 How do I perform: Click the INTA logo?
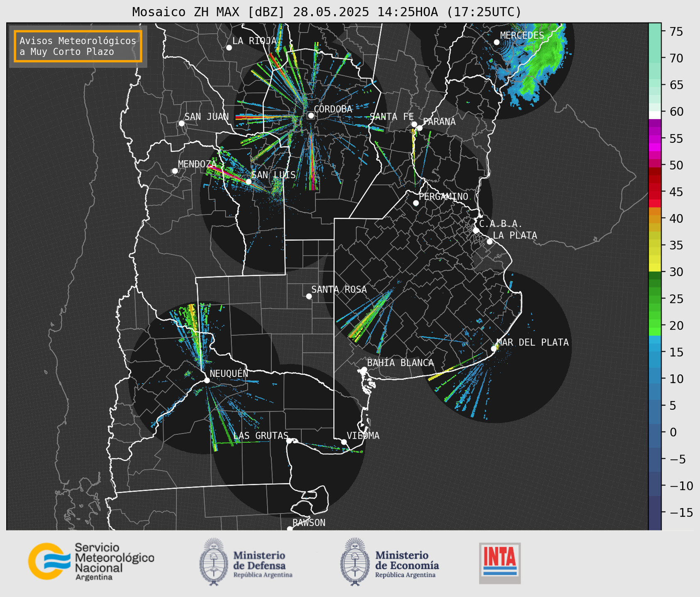point(500,563)
